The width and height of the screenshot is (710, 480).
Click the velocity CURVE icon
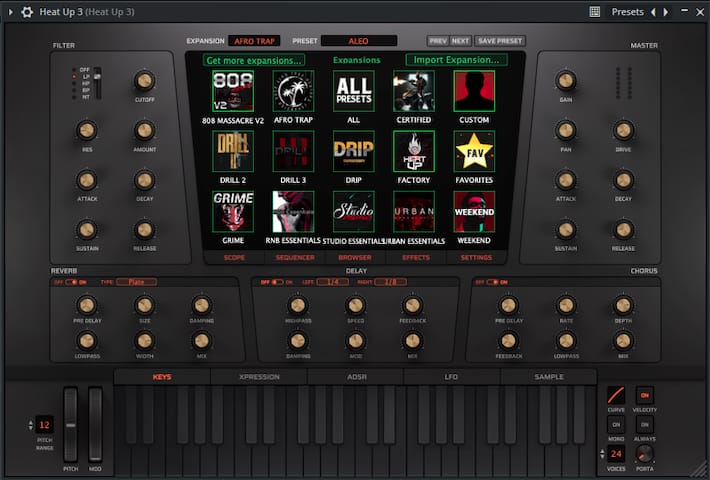(x=616, y=395)
